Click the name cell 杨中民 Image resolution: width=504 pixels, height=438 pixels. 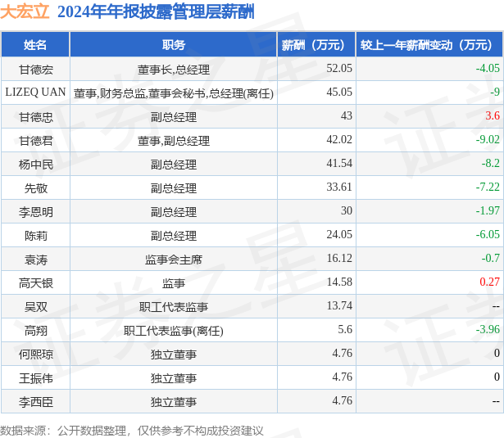[36, 165]
